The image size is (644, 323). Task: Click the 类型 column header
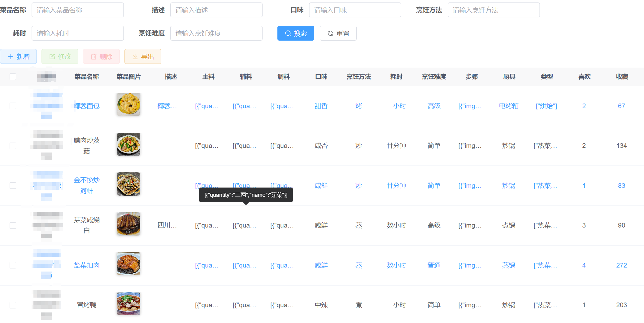click(547, 77)
